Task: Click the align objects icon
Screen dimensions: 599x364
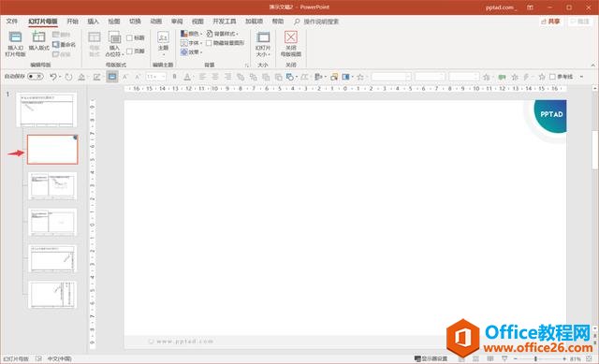Action: coord(317,77)
